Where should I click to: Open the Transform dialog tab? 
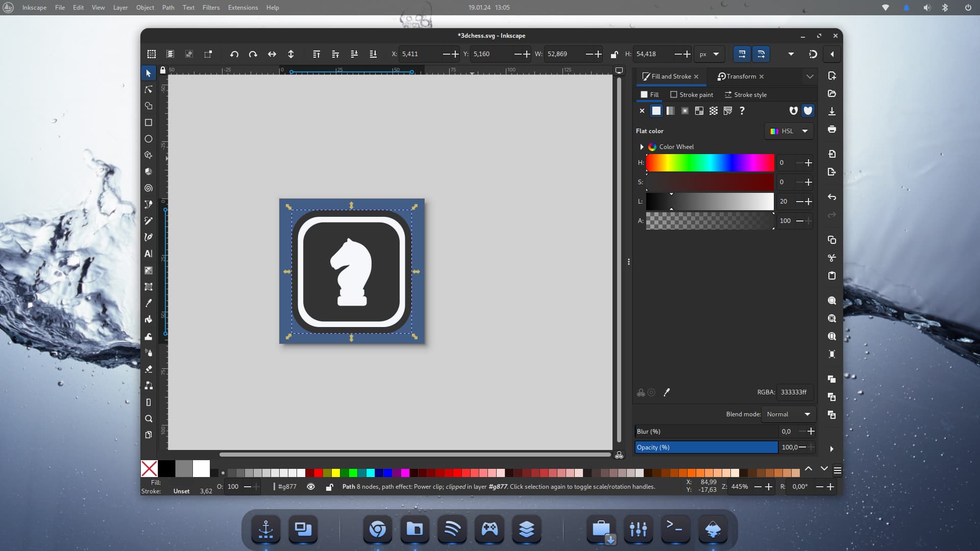pos(740,77)
